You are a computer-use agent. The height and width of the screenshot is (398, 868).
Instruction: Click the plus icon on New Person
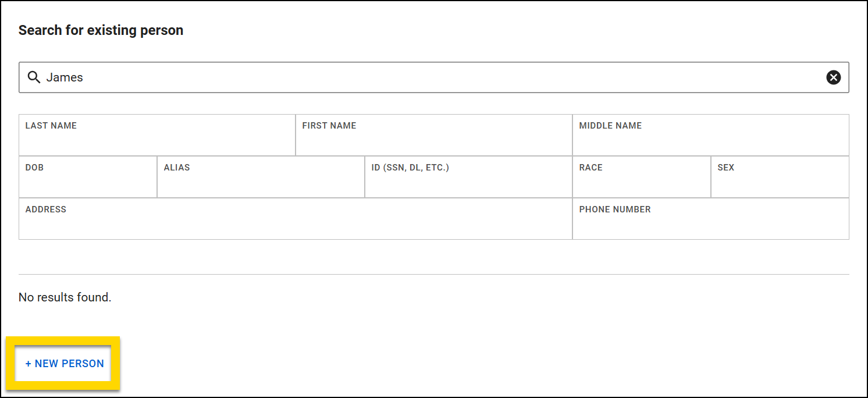coord(27,363)
